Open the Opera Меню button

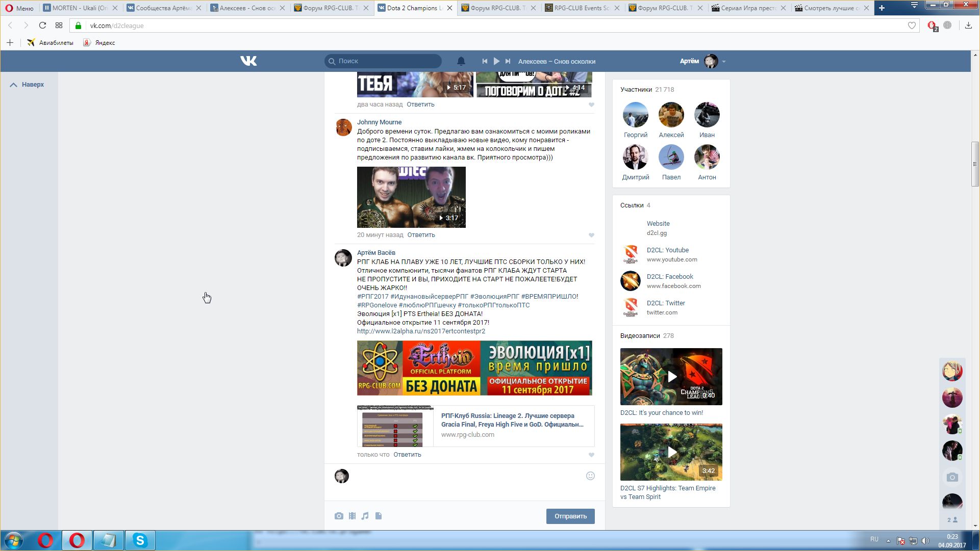pyautogui.click(x=19, y=8)
